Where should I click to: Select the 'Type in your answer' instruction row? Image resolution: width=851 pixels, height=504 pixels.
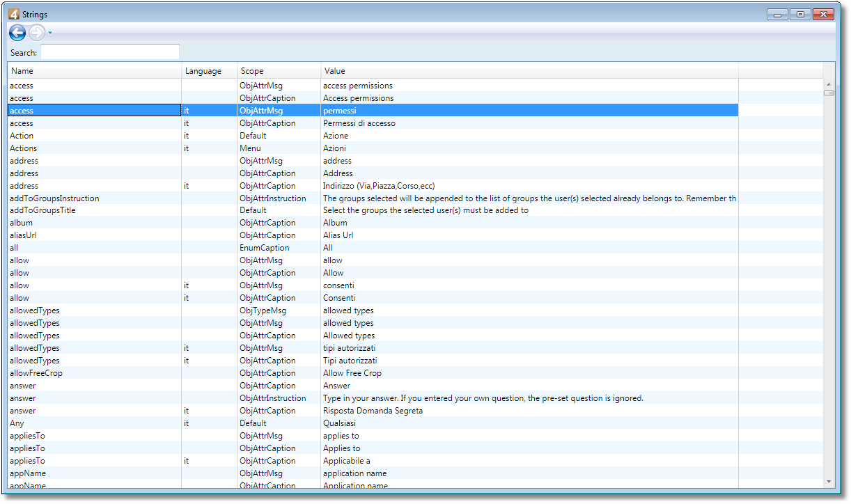click(373, 398)
